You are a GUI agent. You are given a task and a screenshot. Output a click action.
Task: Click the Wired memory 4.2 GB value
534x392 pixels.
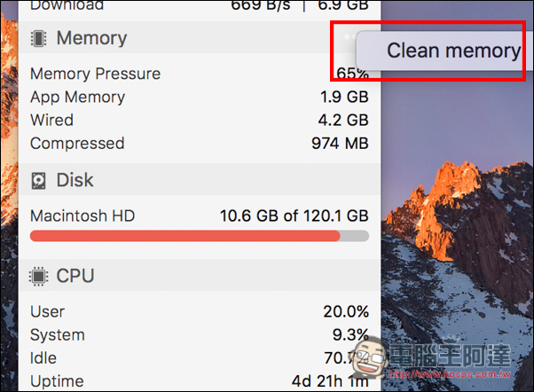coord(343,121)
